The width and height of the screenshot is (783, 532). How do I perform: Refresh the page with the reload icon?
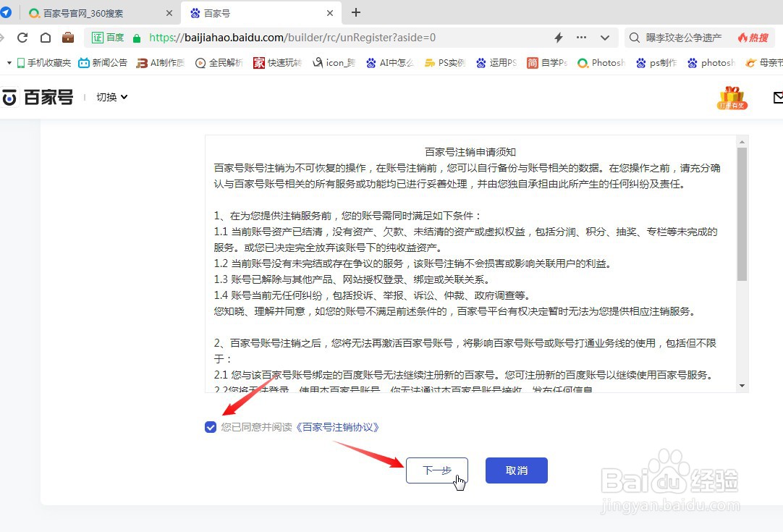pos(22,37)
